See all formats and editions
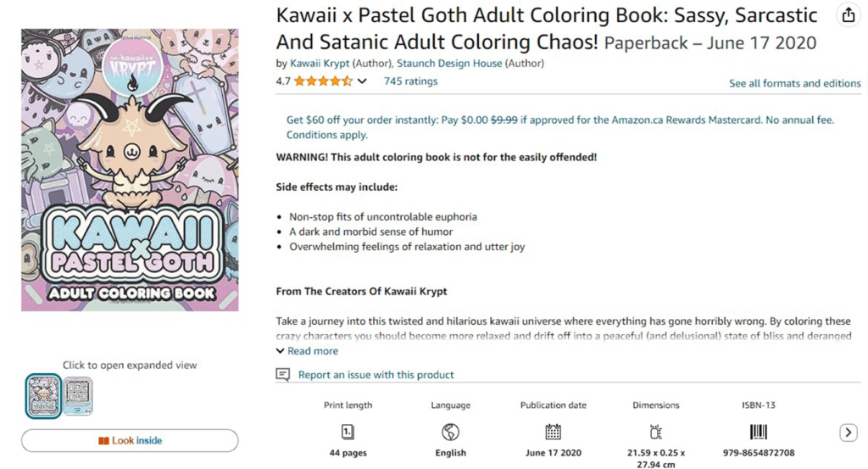 click(x=794, y=83)
